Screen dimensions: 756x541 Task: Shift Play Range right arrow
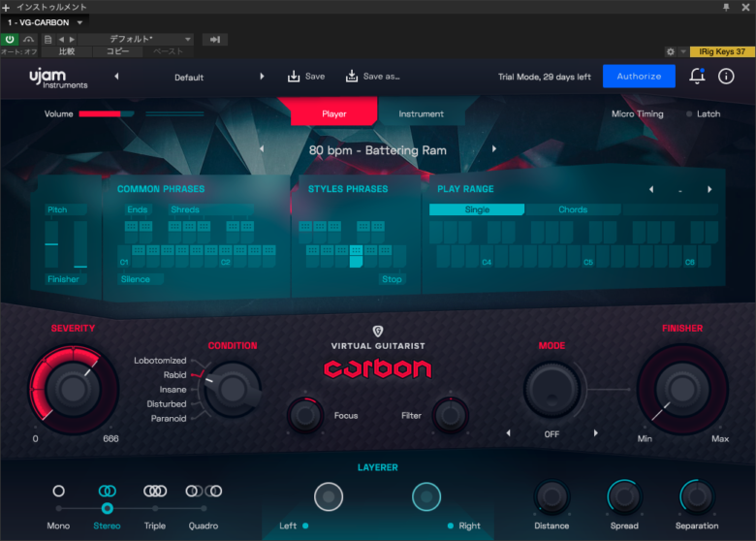point(709,189)
